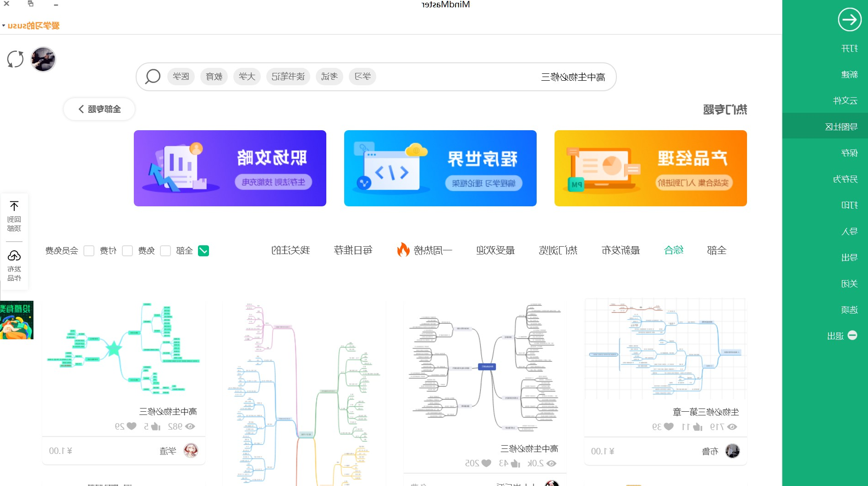Image resolution: width=868 pixels, height=486 pixels.
Task: Click eye icon with 982 views
Action: tap(190, 426)
